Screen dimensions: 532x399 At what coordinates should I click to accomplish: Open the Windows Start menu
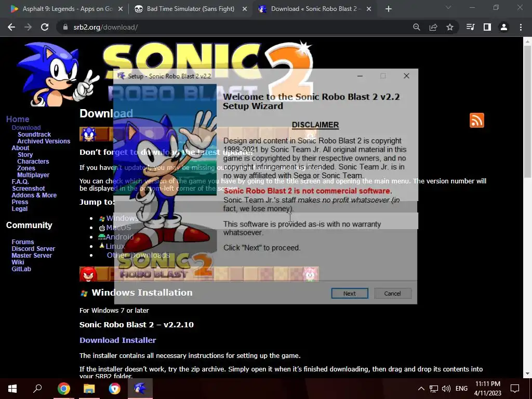point(12,389)
